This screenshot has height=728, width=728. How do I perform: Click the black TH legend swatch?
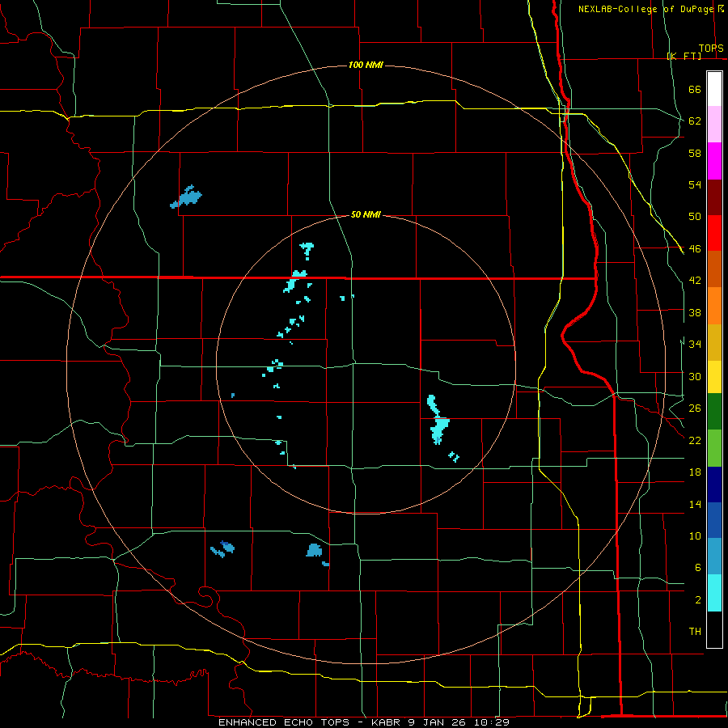(x=714, y=629)
